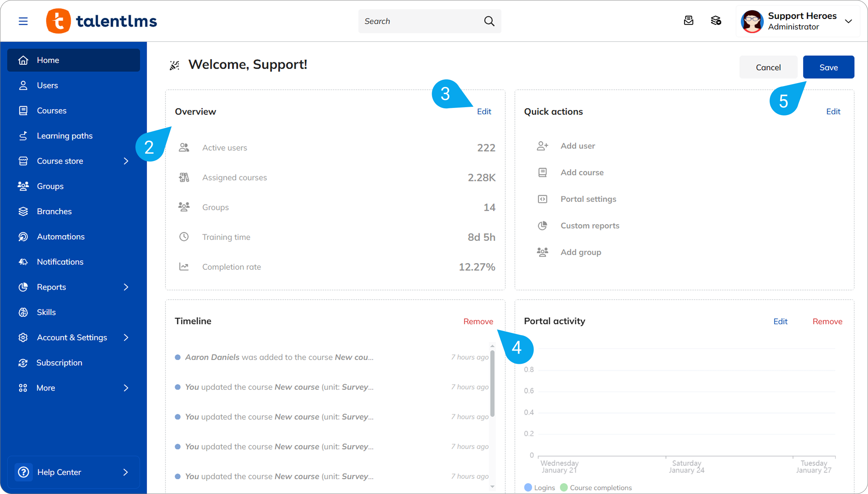Click the search magnifier icon
Viewport: 868px width, 494px height.
pyautogui.click(x=489, y=21)
